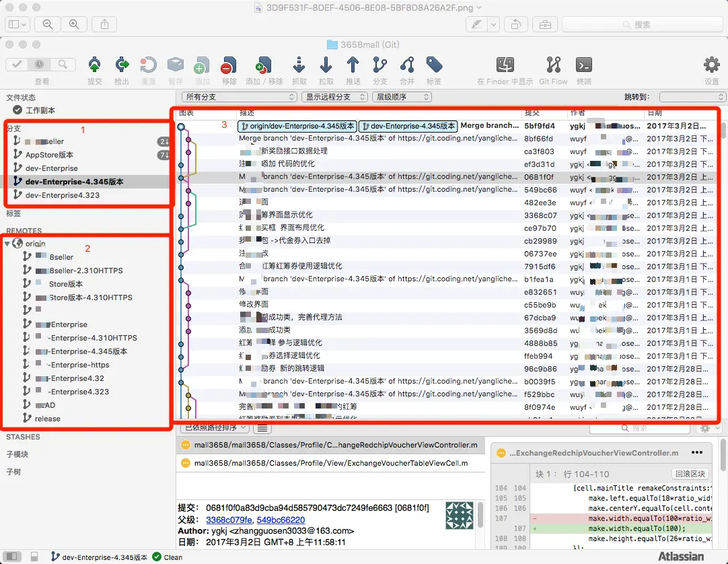Select commit row 5bf9fd4

tap(447, 126)
